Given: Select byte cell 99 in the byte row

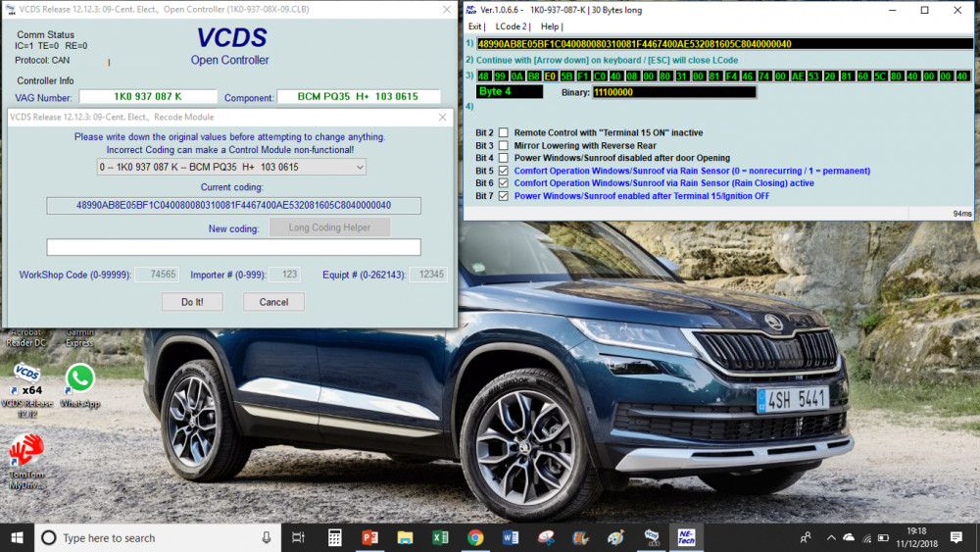Looking at the screenshot, I should (500, 76).
